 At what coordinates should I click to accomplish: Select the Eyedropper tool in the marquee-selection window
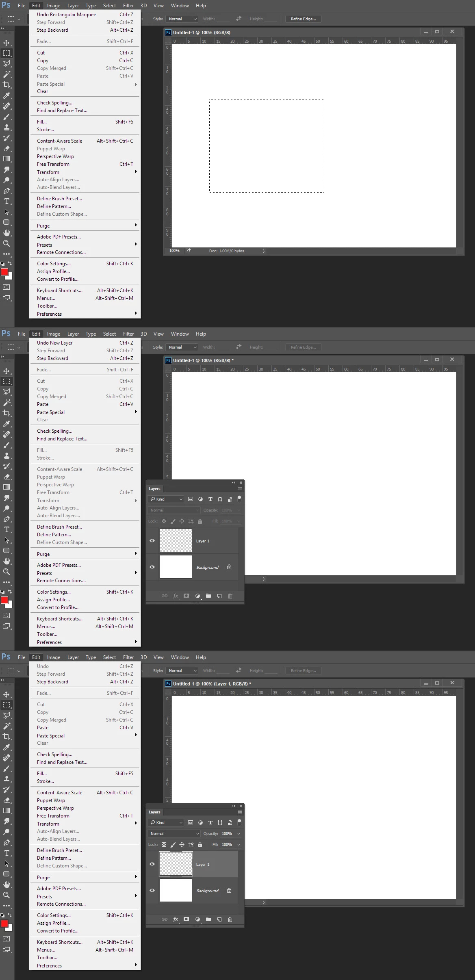tap(7, 95)
